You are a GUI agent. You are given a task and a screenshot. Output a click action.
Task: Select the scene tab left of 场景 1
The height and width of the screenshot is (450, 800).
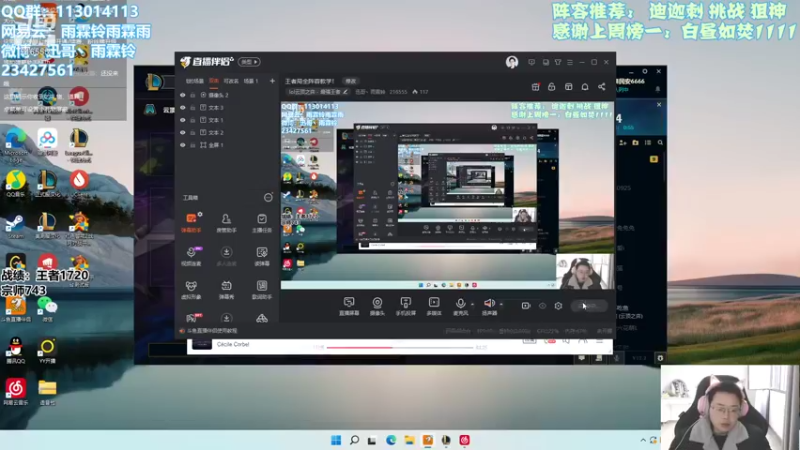click(x=231, y=81)
